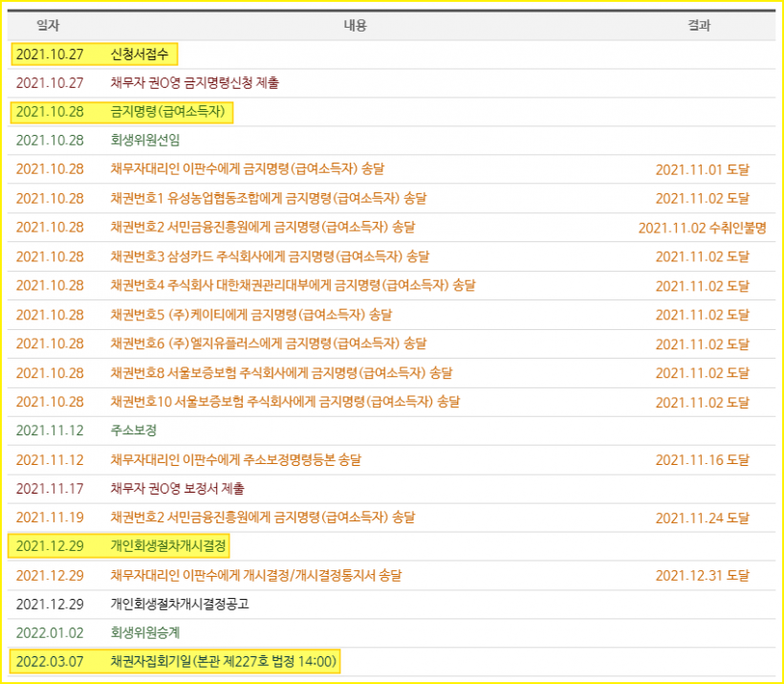Select the 개인회생절차개시결정공고 entry
This screenshot has width=784, height=684.
point(180,604)
